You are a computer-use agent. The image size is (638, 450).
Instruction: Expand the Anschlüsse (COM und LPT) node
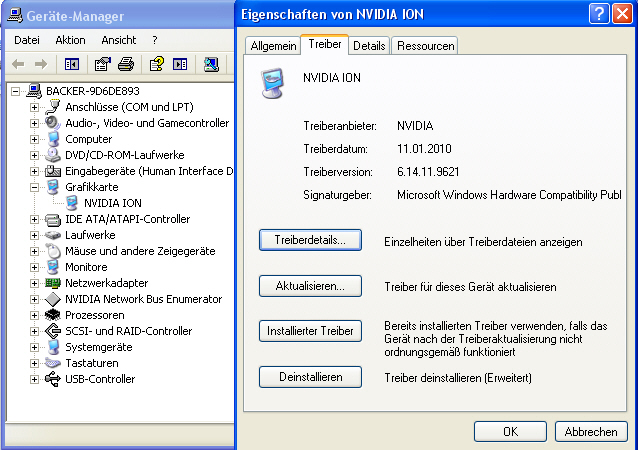click(35, 107)
